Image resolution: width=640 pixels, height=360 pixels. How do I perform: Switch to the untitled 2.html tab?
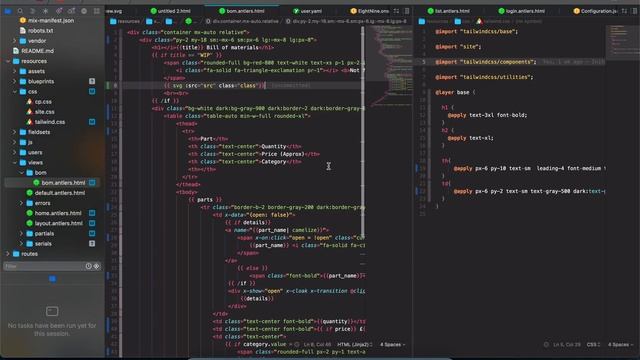click(171, 11)
